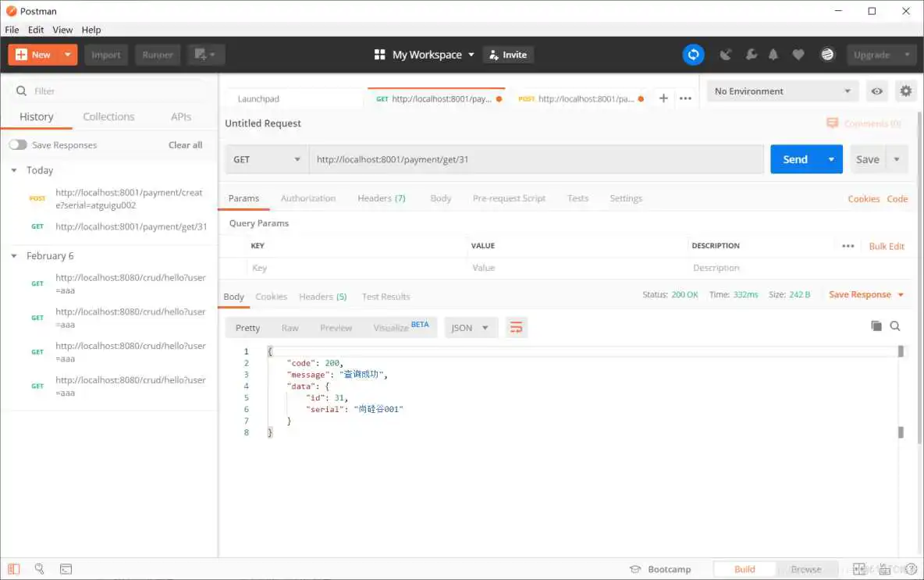Open the notifications bell
This screenshot has width=924, height=580.
[773, 55]
